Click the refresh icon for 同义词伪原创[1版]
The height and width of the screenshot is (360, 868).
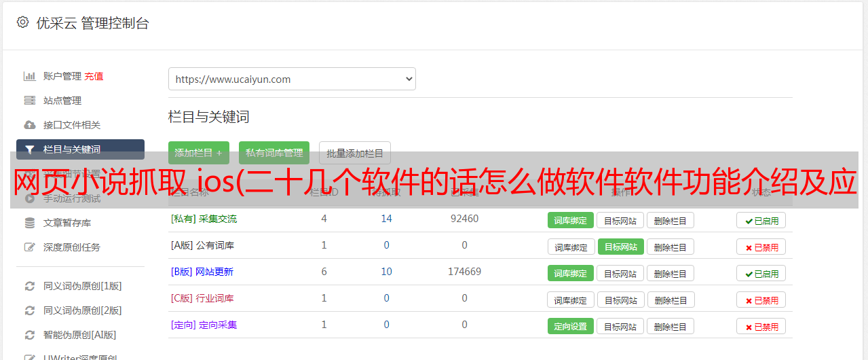coord(30,286)
